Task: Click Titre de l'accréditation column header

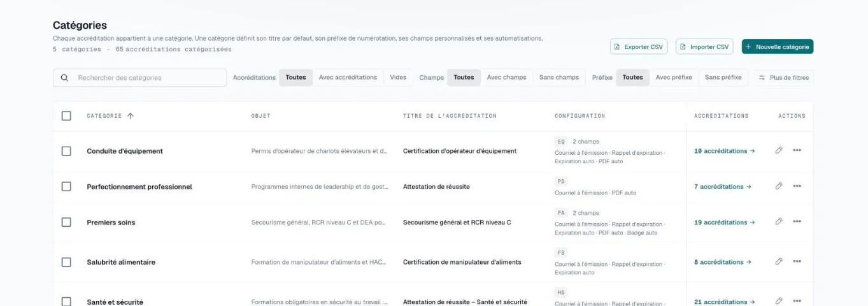Action: coord(450,116)
